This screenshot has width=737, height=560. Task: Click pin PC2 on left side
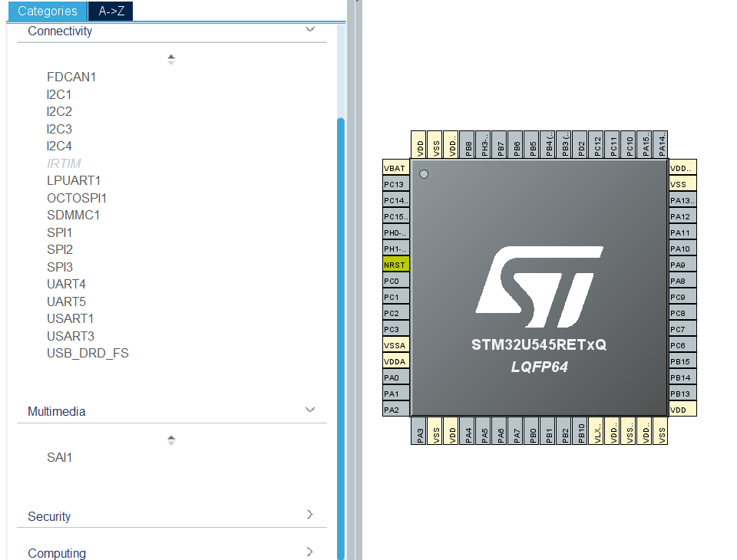pos(396,313)
